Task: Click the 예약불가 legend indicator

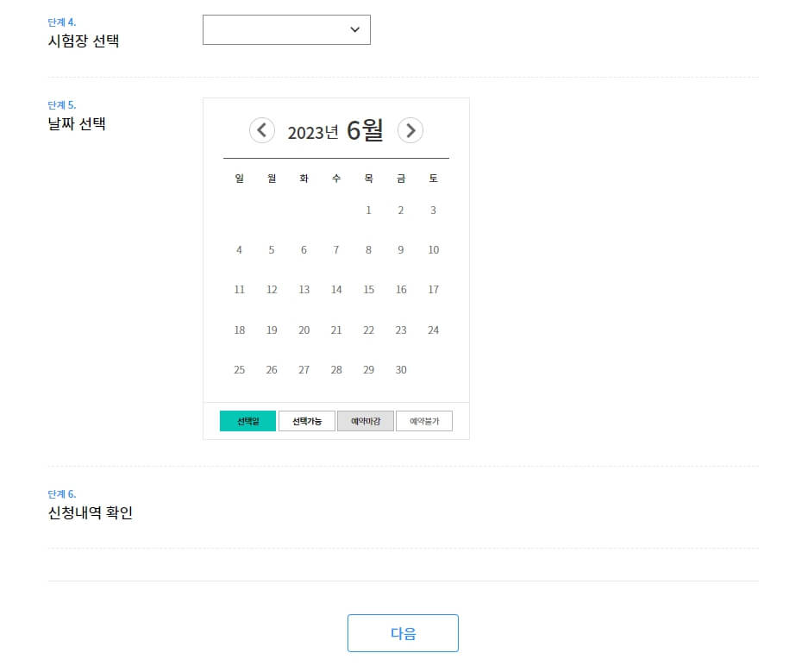Action: click(423, 421)
